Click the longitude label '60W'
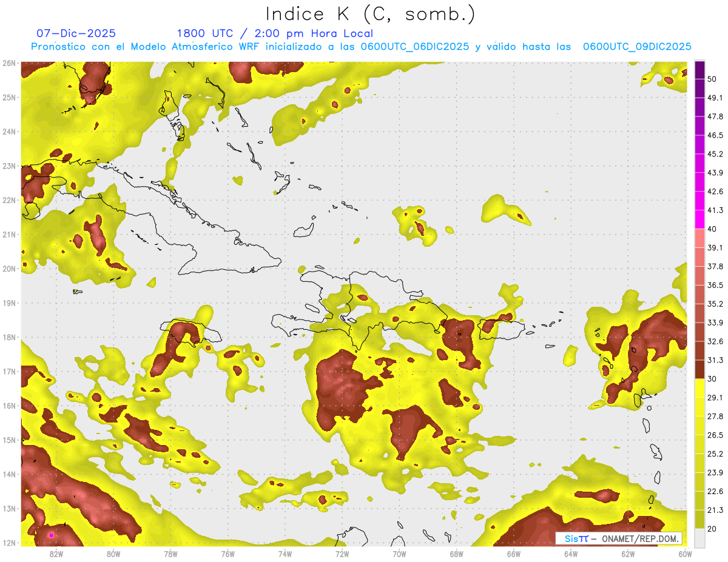Image resolution: width=728 pixels, height=562 pixels. coord(686,554)
